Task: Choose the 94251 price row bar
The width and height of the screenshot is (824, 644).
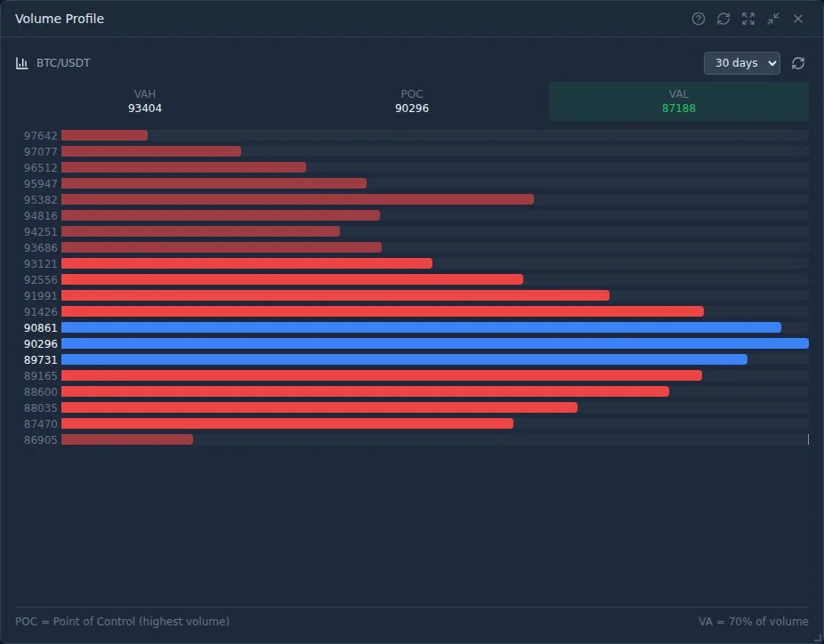Action: pyautogui.click(x=200, y=231)
